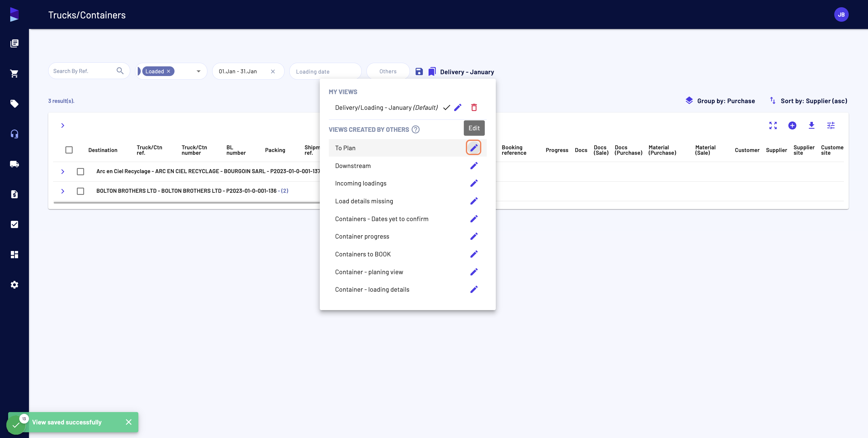The image size is (868, 438).
Task: Expand the Arc en Ciel Recyclage row
Action: 63,172
